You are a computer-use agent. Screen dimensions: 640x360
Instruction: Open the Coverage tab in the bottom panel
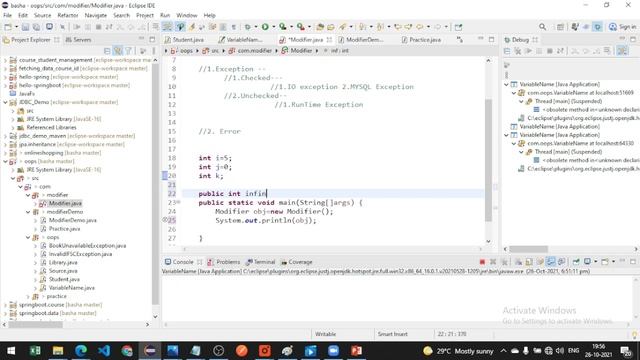pyautogui.click(x=296, y=262)
